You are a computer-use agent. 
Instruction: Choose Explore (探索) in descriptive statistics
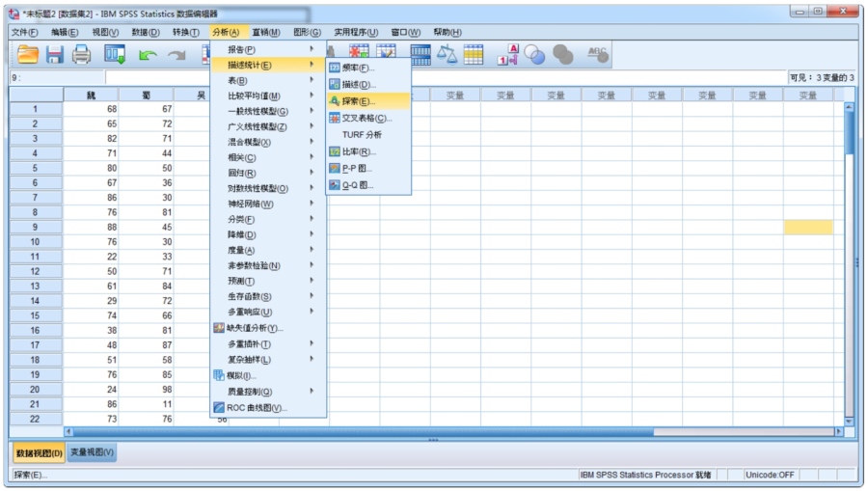click(368, 101)
